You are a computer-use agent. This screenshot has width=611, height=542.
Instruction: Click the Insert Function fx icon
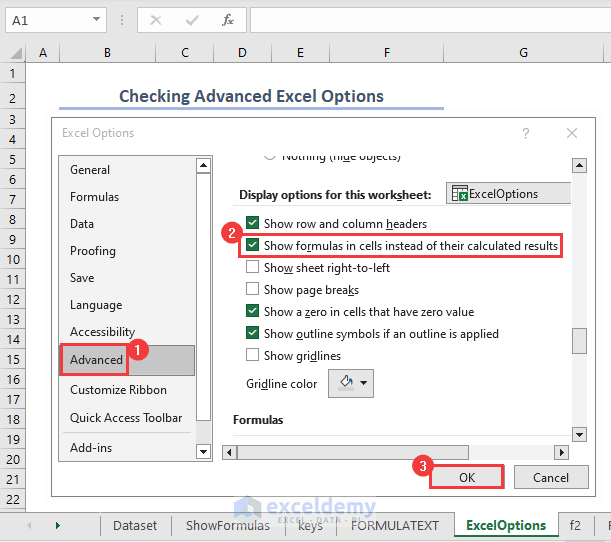(x=228, y=20)
